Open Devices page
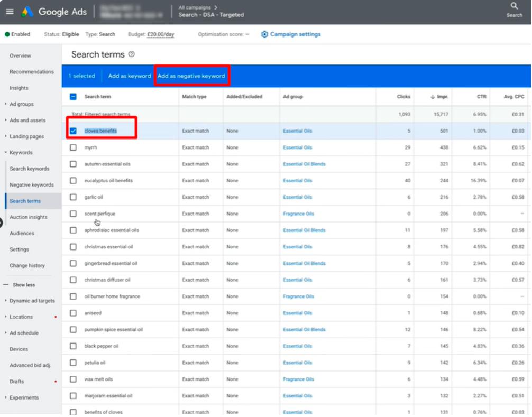 click(x=19, y=349)
